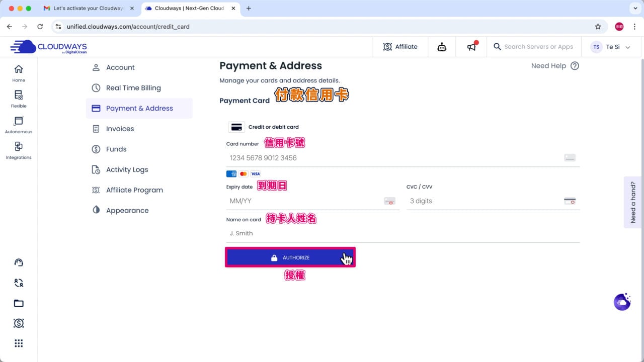Click the AI bot assistant icon in the top bar

coord(442,47)
